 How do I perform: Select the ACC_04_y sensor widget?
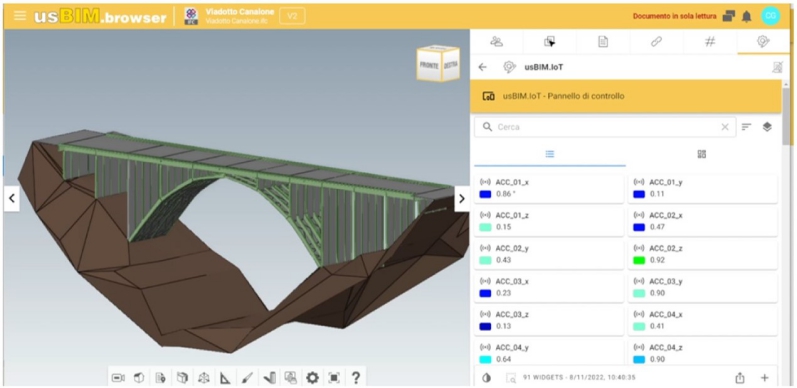pyautogui.click(x=549, y=353)
